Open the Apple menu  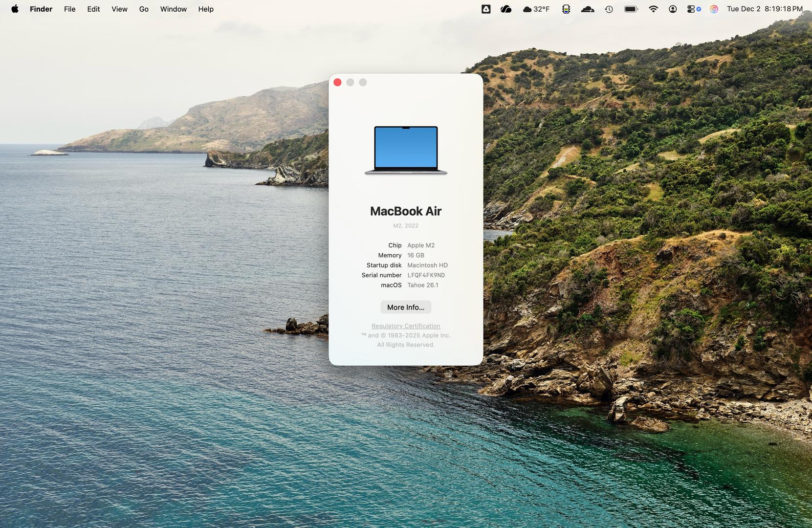point(15,9)
